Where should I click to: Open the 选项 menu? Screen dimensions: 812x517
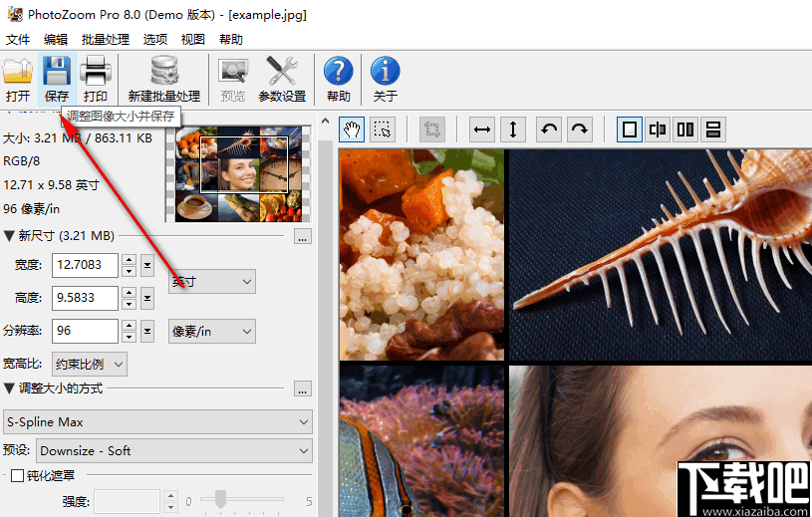pyautogui.click(x=155, y=39)
